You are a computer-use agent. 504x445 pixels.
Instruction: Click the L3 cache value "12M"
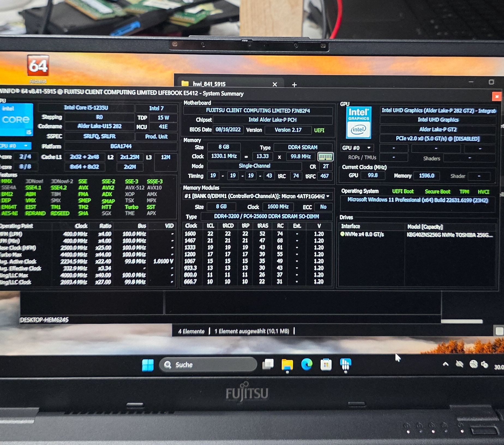166,157
